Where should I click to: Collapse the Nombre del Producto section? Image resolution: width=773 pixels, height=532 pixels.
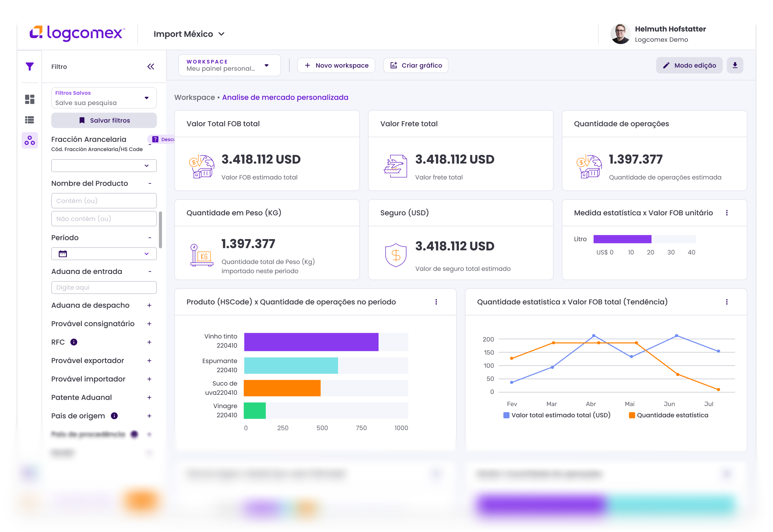(149, 183)
